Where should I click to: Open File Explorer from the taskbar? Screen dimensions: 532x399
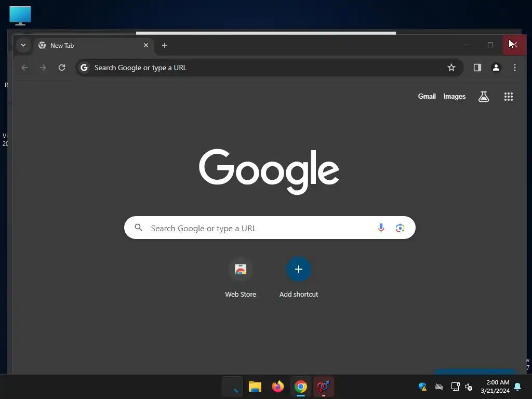(x=255, y=387)
